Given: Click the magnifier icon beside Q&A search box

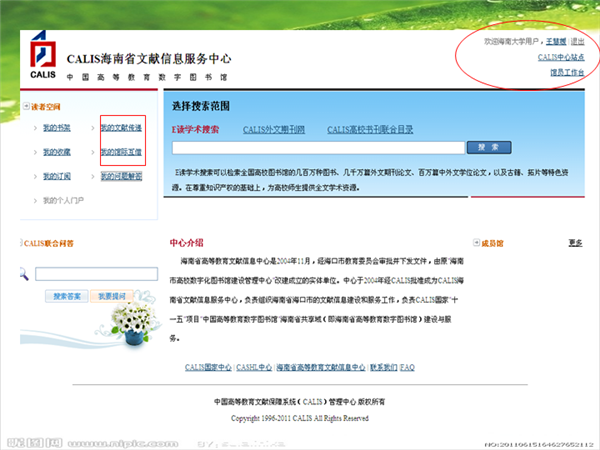Looking at the screenshot, I should click(24, 274).
